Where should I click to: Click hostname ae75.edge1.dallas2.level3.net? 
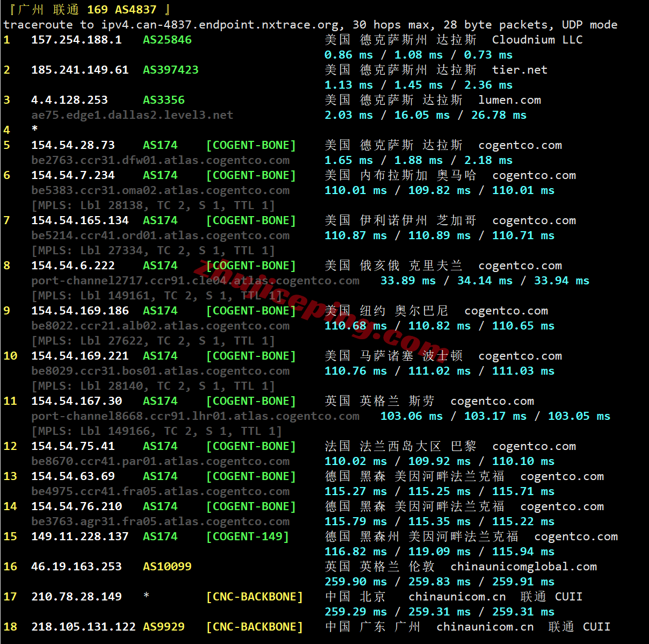(x=132, y=115)
